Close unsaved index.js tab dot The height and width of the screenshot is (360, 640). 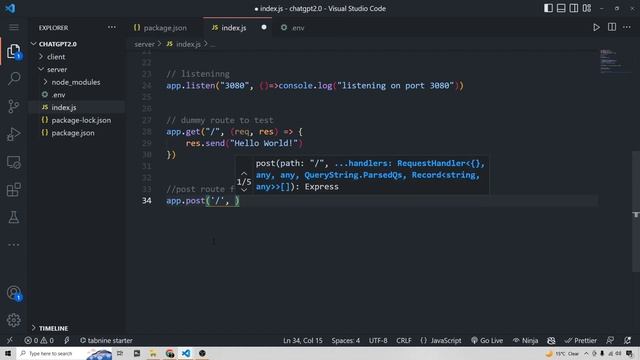click(264, 27)
